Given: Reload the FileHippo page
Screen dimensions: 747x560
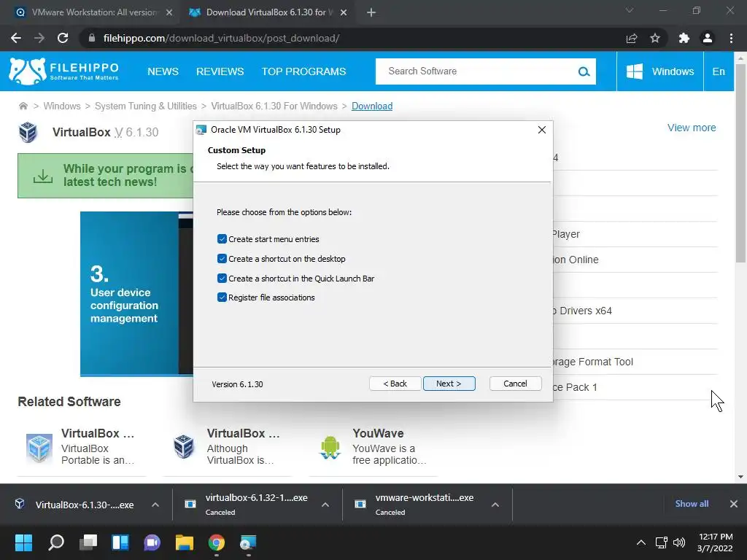Looking at the screenshot, I should click(x=63, y=38).
